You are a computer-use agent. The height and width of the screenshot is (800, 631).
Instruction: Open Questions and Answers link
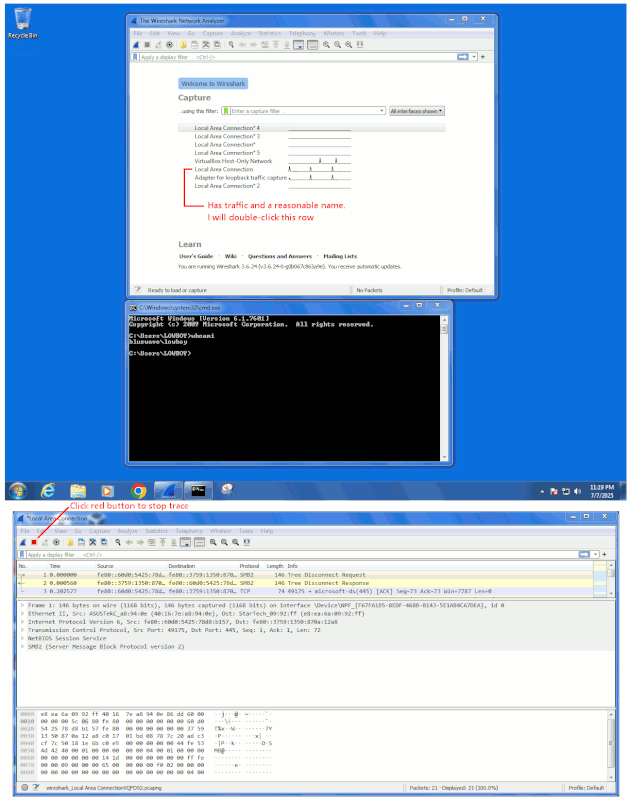pyautogui.click(x=280, y=256)
